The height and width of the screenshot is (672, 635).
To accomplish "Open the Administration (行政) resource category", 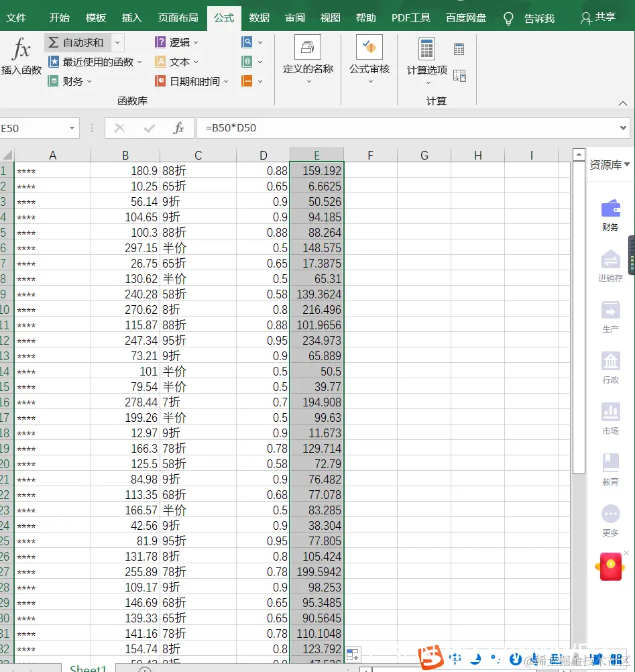I will point(610,368).
